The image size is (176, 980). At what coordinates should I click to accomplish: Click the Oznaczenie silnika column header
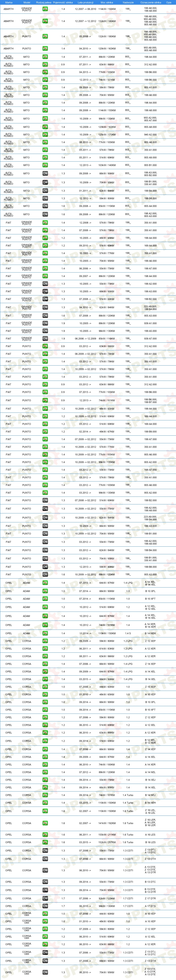coord(151,2)
